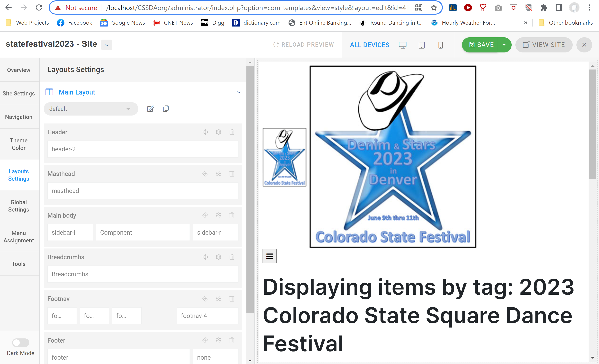The image size is (599, 364).
Task: Delete the Masthead section via trash icon
Action: point(232,174)
